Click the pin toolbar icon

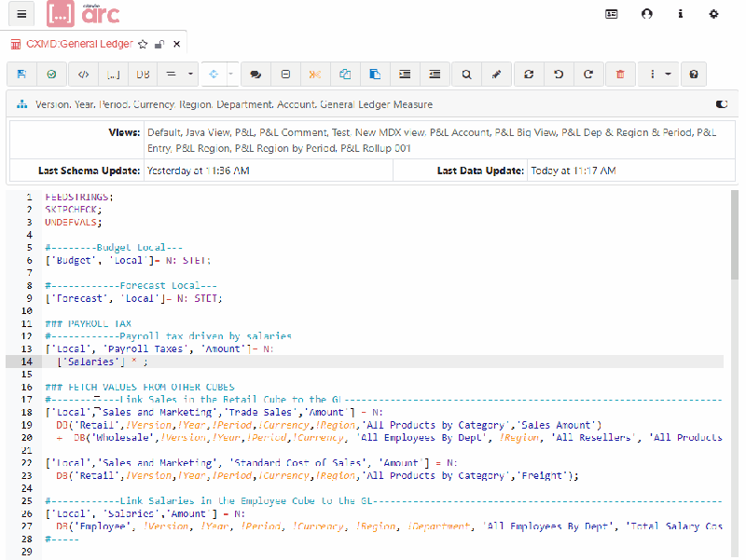(496, 75)
